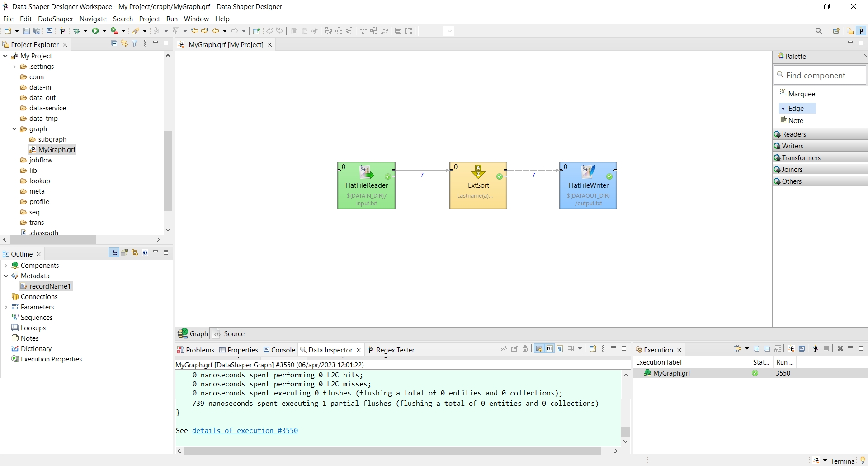Click the back navigation arrow in the toolbar
This screenshot has height=466, width=868.
(x=216, y=31)
